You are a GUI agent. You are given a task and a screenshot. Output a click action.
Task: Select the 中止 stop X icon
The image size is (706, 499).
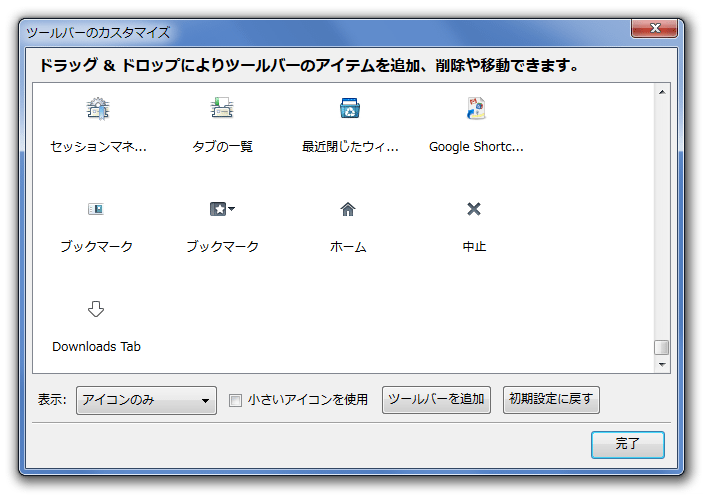tap(474, 209)
